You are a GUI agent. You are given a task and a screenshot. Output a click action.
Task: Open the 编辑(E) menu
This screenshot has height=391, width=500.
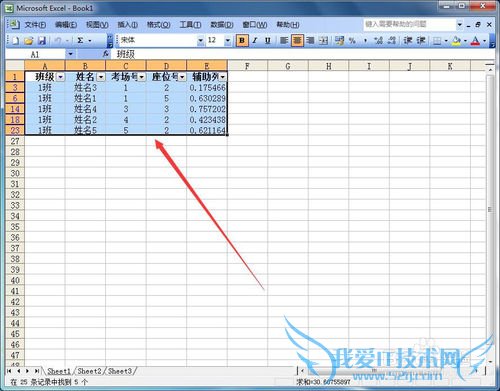66,25
